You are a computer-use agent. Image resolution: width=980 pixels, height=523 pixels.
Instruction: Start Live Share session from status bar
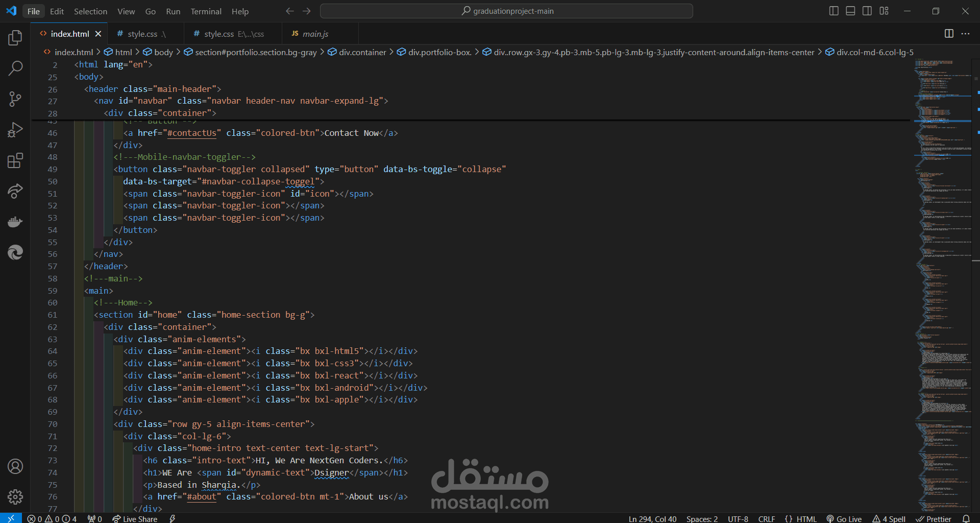(135, 518)
